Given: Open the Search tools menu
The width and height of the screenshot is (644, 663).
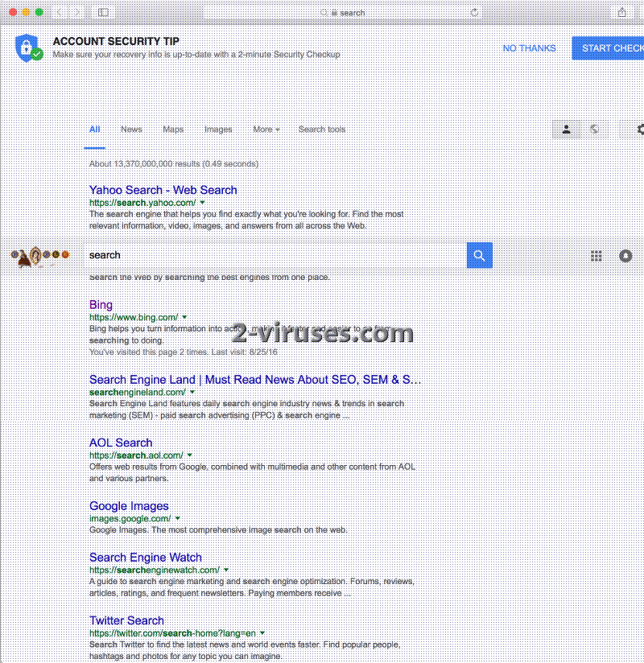Looking at the screenshot, I should click(322, 130).
